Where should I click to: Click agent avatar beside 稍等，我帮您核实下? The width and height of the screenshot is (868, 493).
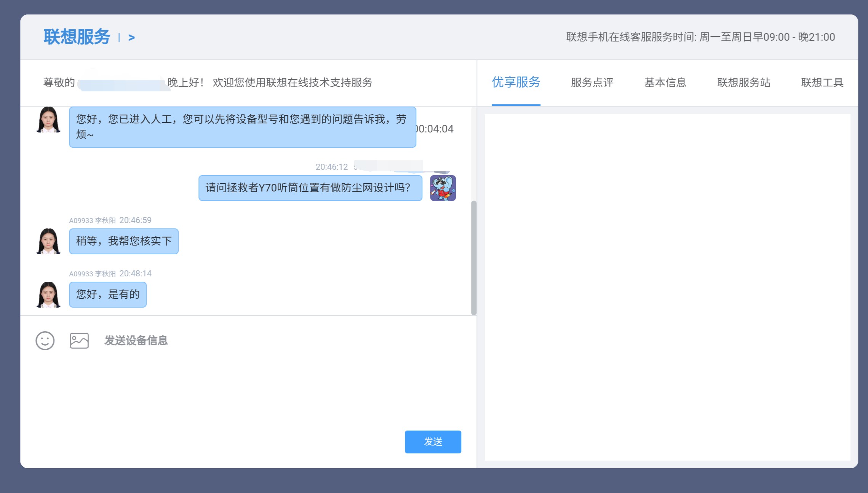click(48, 241)
